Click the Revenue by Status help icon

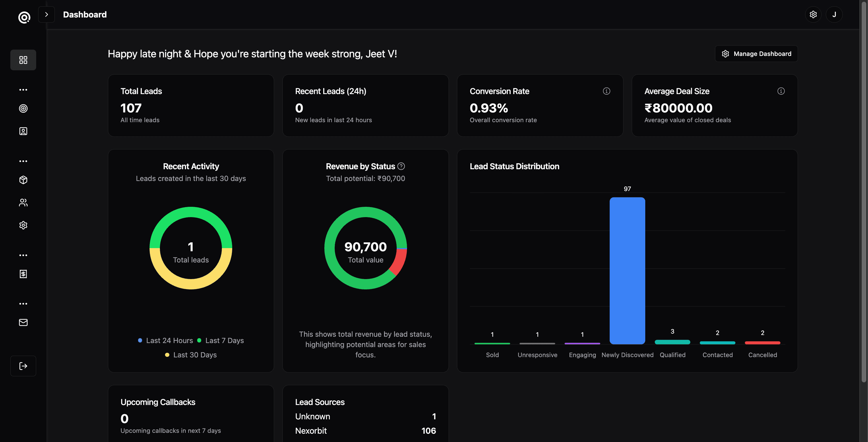401,166
